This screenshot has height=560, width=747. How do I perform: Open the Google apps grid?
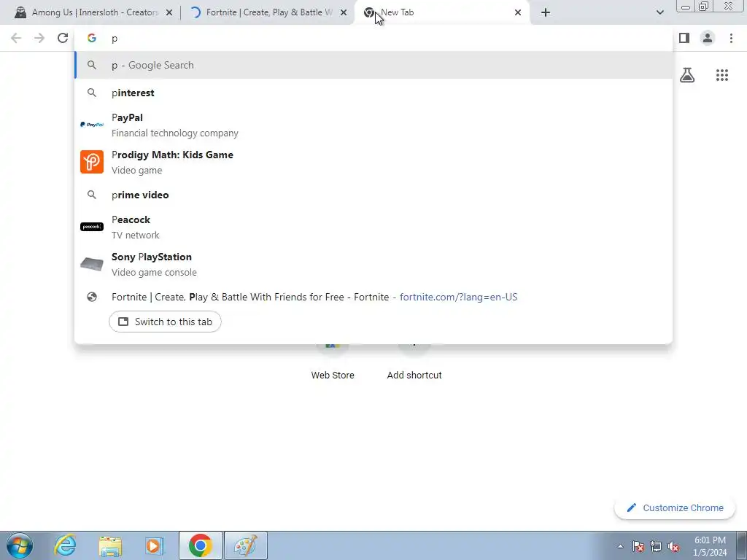pyautogui.click(x=722, y=75)
